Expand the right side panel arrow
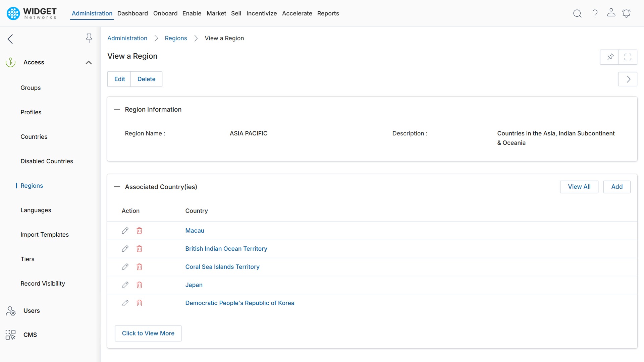The width and height of the screenshot is (644, 362). [628, 79]
